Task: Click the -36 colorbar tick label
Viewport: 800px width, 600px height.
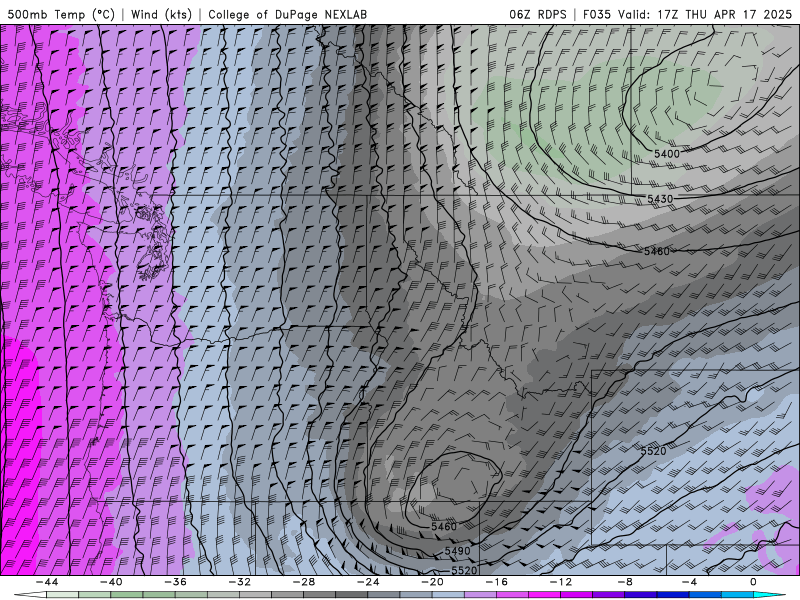Action: [175, 582]
